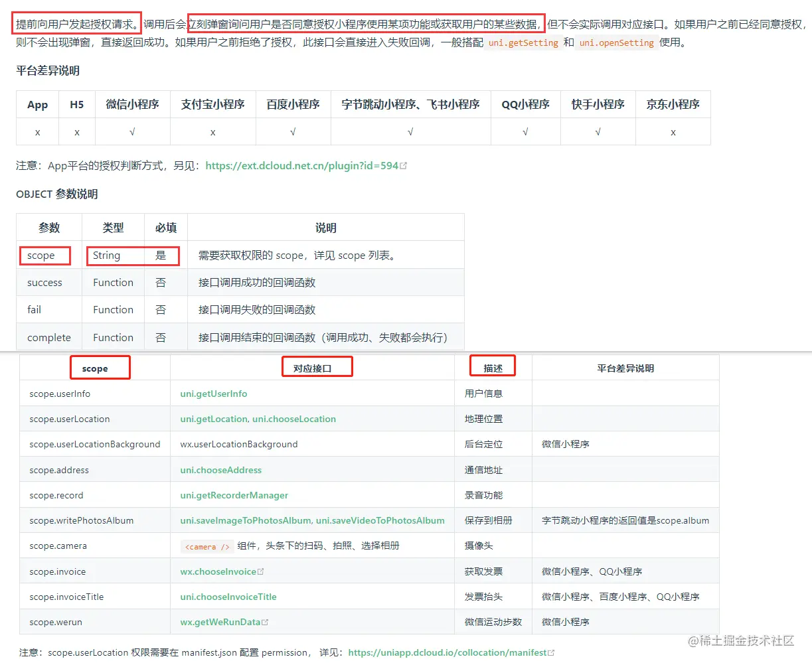Click the external-link icon after wx.chooseInvoice

coord(260,571)
